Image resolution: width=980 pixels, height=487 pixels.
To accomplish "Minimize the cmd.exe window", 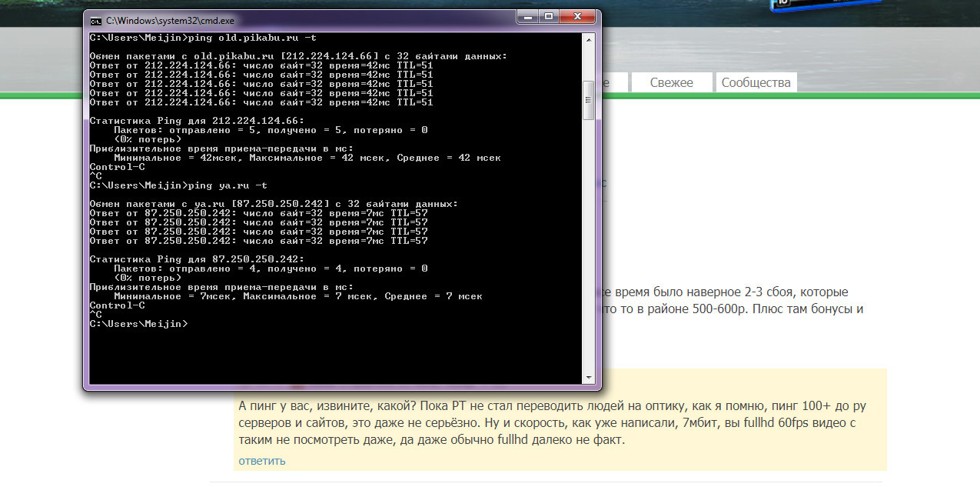I will [527, 16].
